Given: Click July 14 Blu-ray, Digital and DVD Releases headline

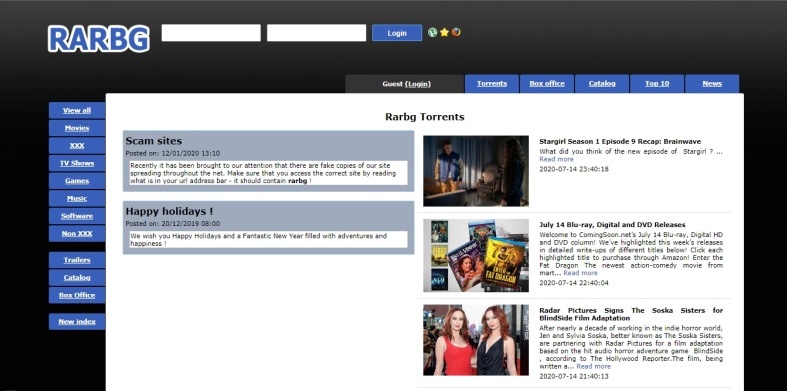Looking at the screenshot, I should click(x=612, y=225).
